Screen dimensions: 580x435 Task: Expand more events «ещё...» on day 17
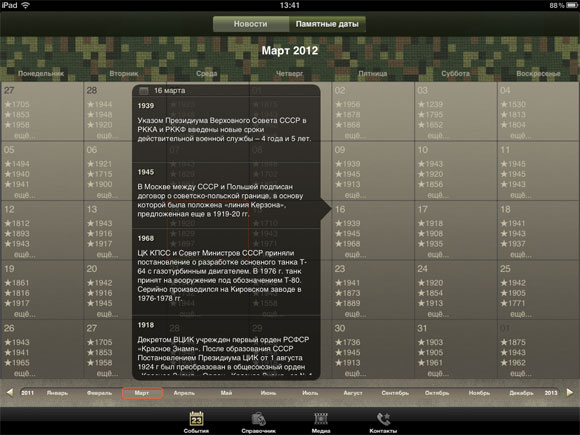(438, 254)
